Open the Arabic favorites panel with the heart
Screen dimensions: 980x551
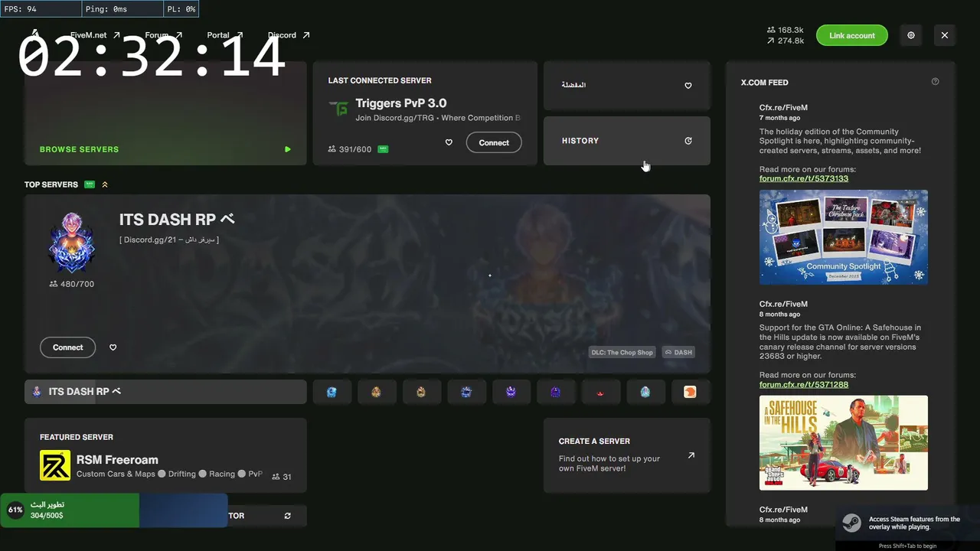627,86
